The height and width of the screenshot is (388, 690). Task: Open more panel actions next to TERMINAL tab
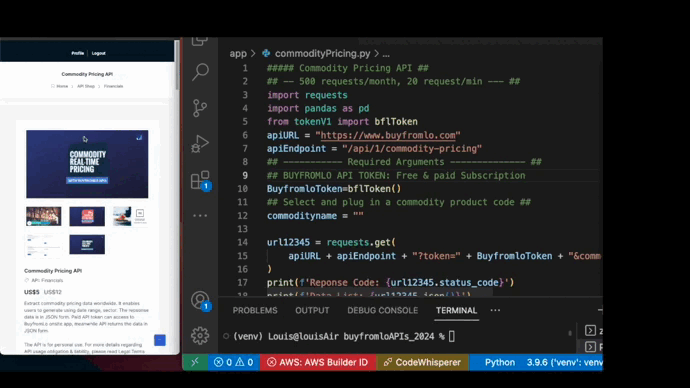[495, 310]
